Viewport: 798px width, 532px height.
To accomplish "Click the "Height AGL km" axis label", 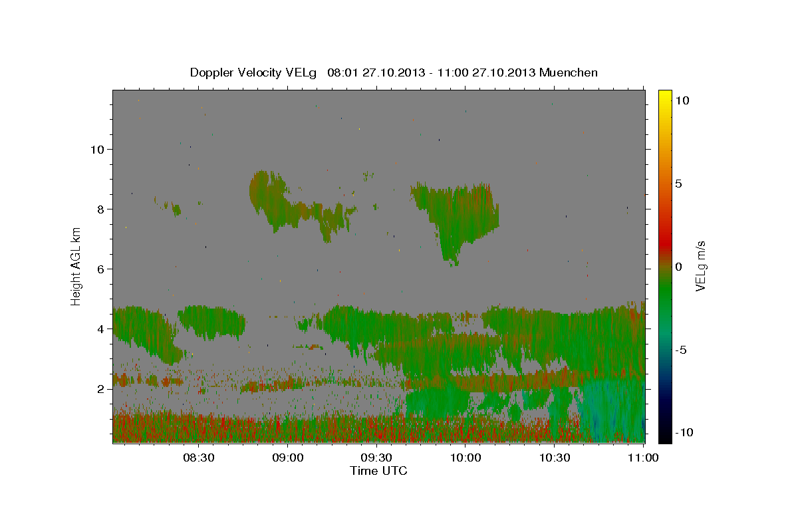I will tap(76, 266).
